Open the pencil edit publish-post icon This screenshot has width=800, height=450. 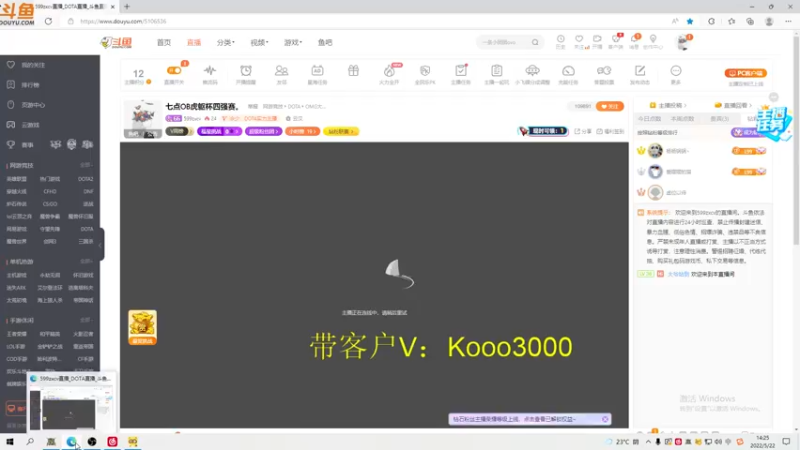pyautogui.click(x=640, y=70)
